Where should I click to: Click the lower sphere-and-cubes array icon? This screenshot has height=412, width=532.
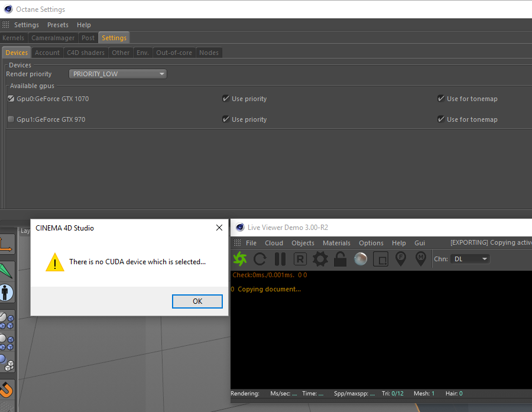[7, 342]
